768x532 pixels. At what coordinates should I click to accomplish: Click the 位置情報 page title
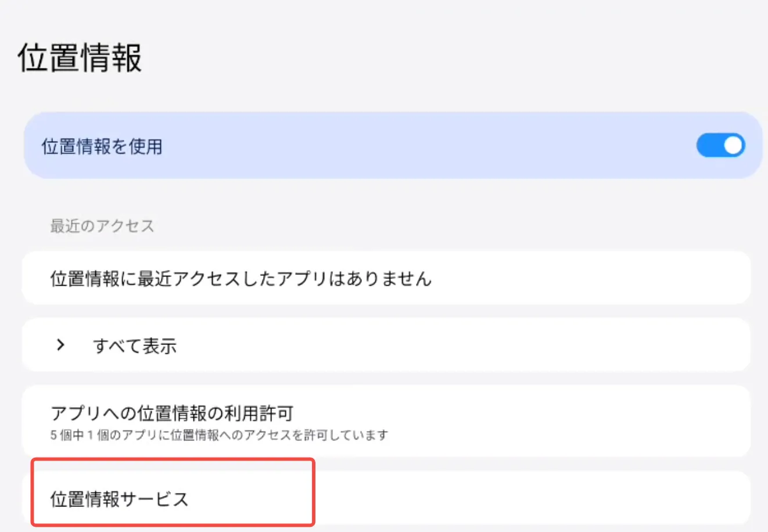(80, 57)
